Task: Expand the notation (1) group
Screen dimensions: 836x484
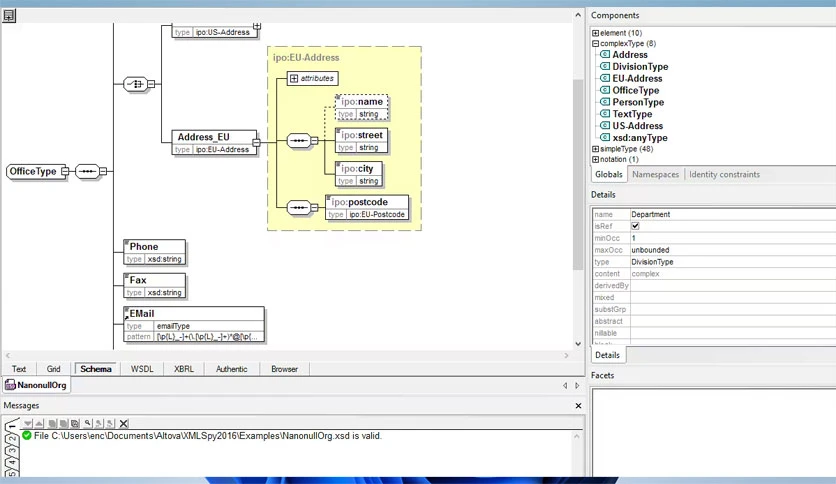Action: click(596, 159)
